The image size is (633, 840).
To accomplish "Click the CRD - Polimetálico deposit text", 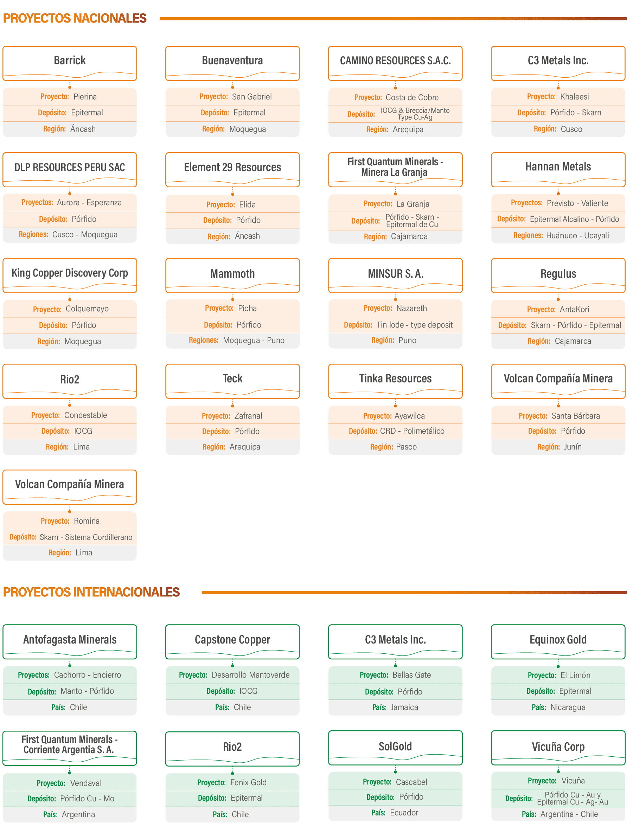I will pos(412,431).
